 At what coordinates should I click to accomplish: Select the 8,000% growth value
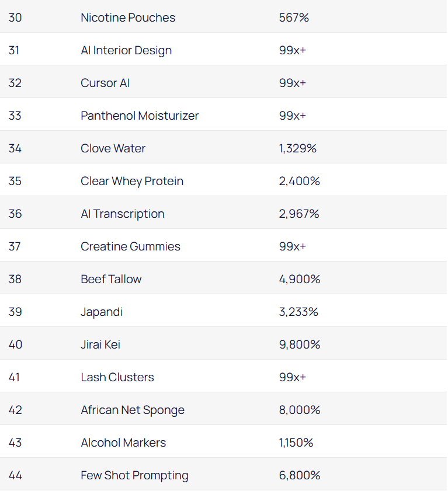tap(300, 410)
